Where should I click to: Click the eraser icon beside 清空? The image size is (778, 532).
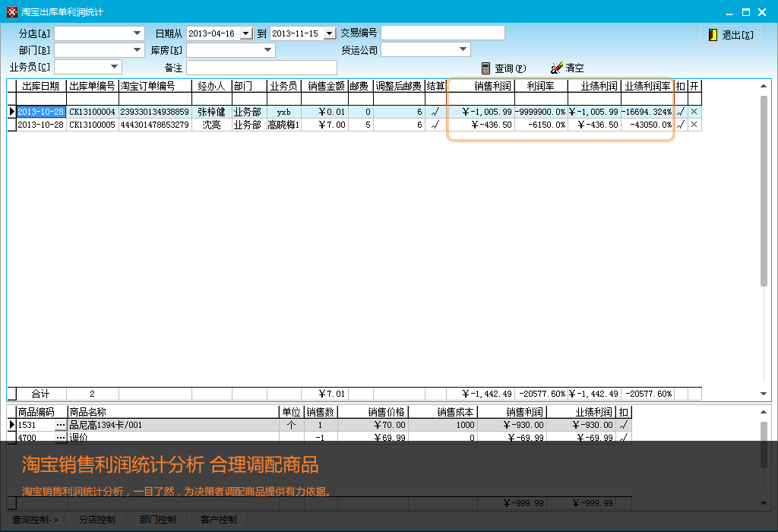pos(556,68)
